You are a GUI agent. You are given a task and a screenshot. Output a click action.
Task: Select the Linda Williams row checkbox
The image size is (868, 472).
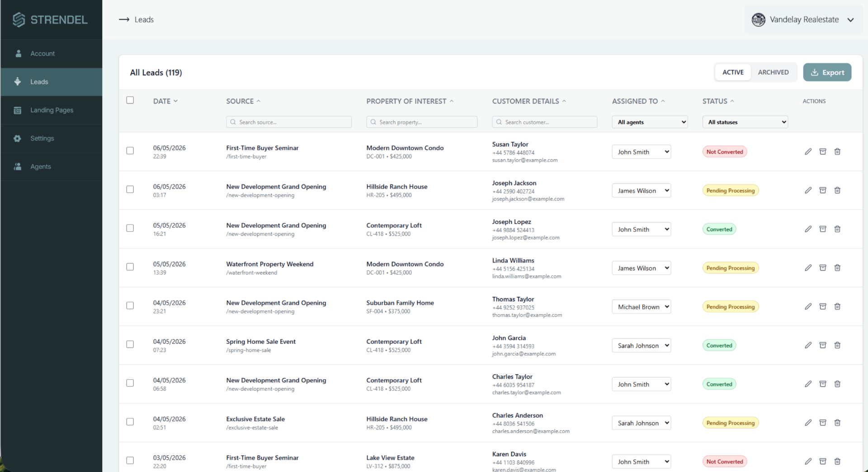(x=130, y=267)
